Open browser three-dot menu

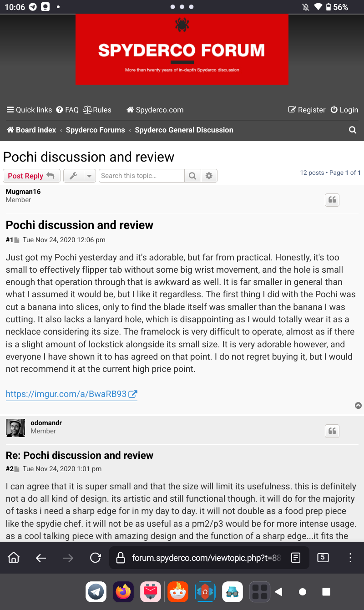point(350,558)
